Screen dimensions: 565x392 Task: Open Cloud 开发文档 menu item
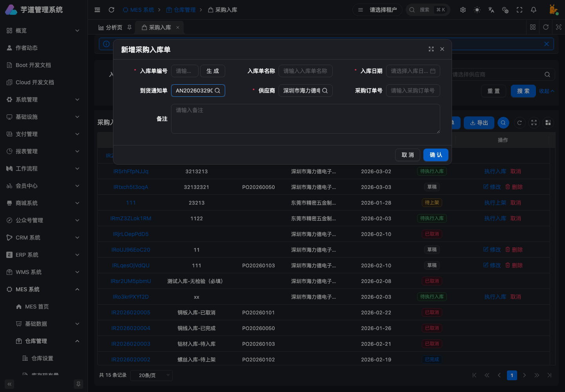point(44,82)
